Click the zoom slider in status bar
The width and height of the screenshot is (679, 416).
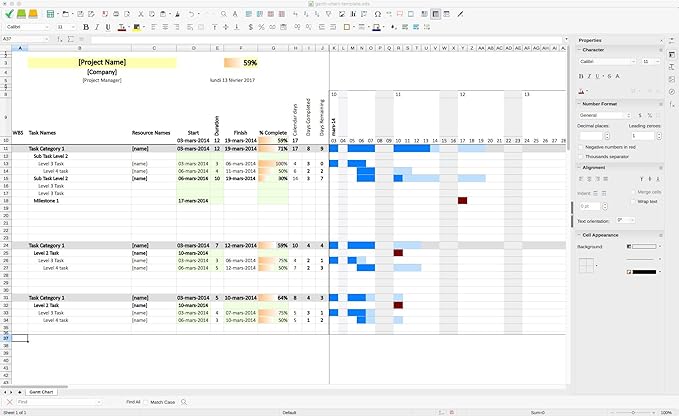(x=633, y=413)
